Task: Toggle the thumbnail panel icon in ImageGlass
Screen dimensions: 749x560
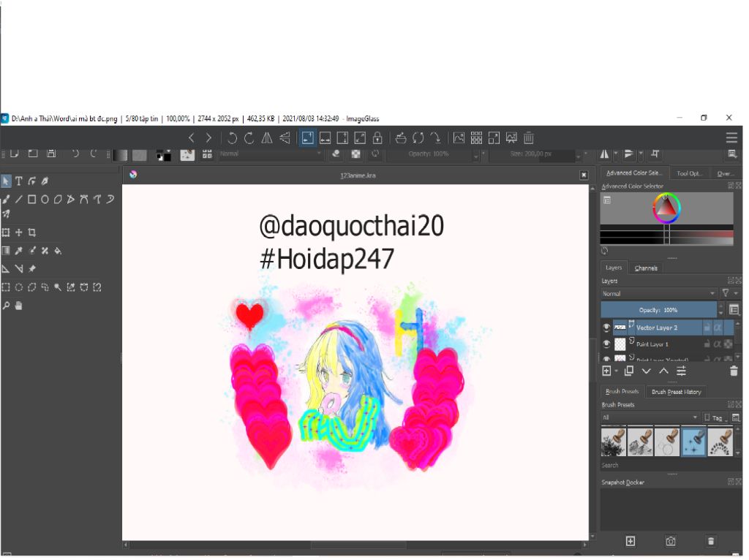Action: pyautogui.click(x=459, y=138)
